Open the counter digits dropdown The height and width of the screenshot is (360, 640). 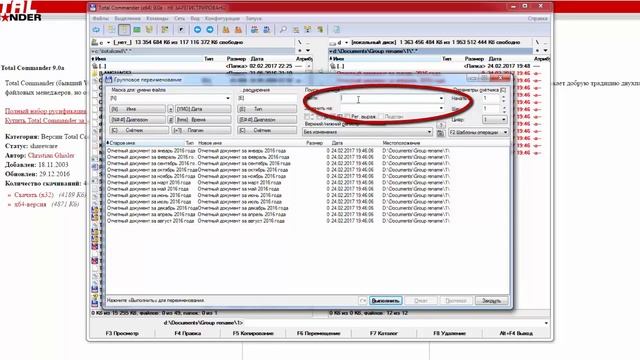pos(494,120)
